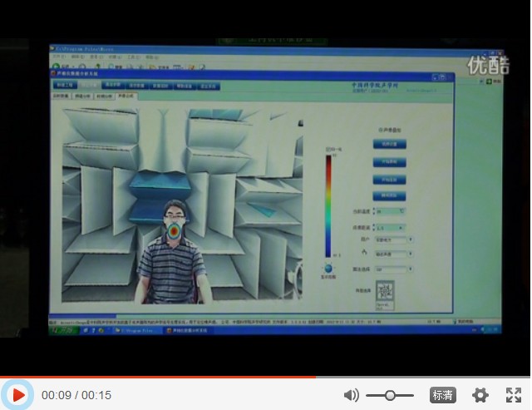Mute the video using the speaker icon

coord(352,395)
